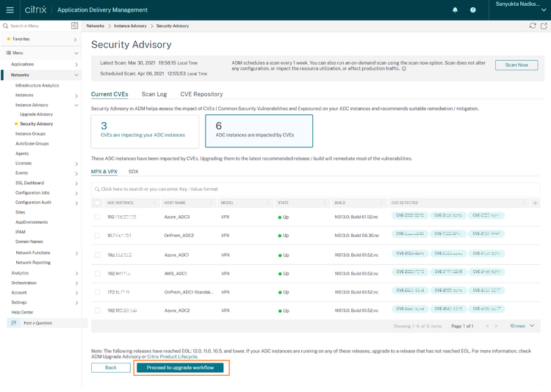This screenshot has height=392, width=551.
Task: Collapse the sidebar menu panel icon
Action: click(74, 26)
